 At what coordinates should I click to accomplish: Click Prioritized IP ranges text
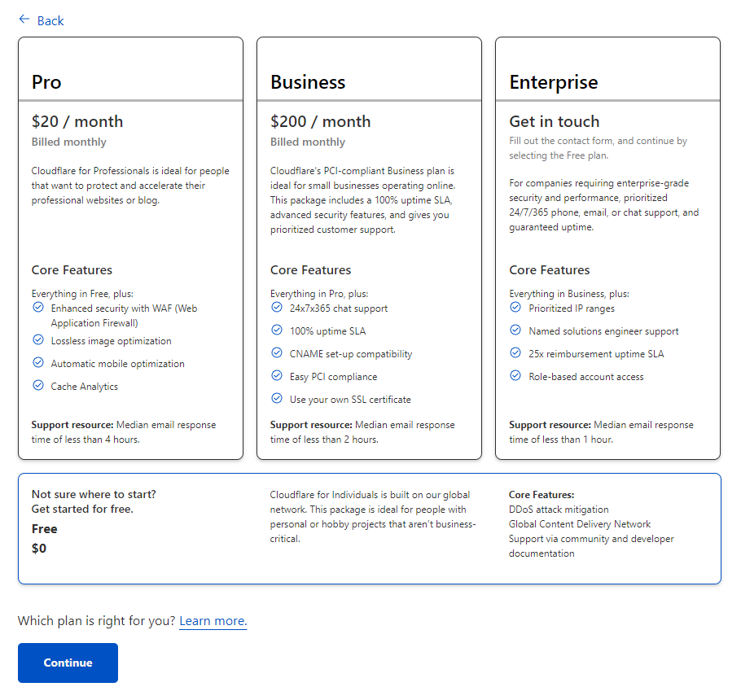572,308
